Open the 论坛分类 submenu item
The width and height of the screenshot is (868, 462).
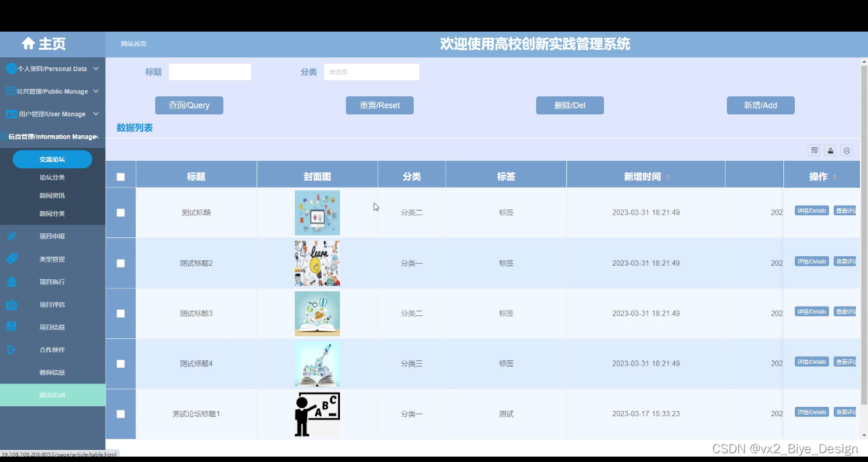coord(52,178)
